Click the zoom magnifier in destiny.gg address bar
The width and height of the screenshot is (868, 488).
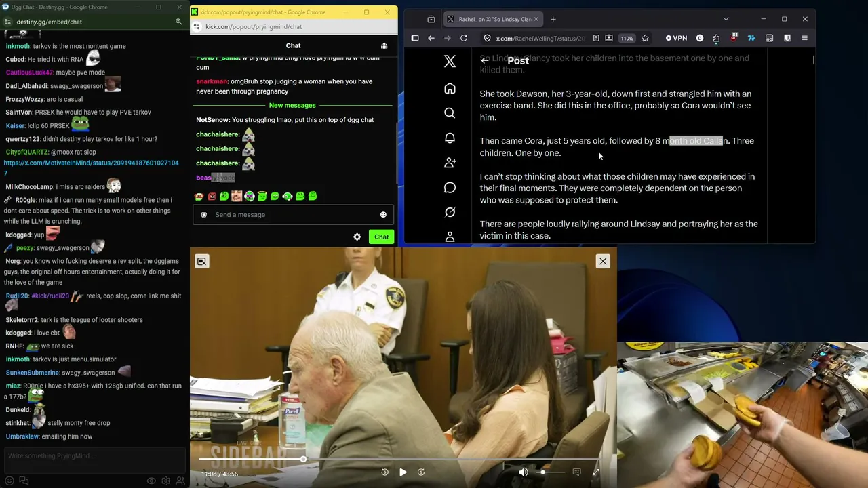point(179,22)
